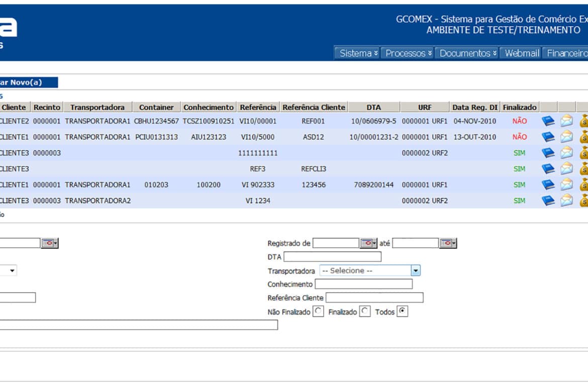This screenshot has height=392, width=588.
Task: Open calendar picker at left date field
Action: 49,243
